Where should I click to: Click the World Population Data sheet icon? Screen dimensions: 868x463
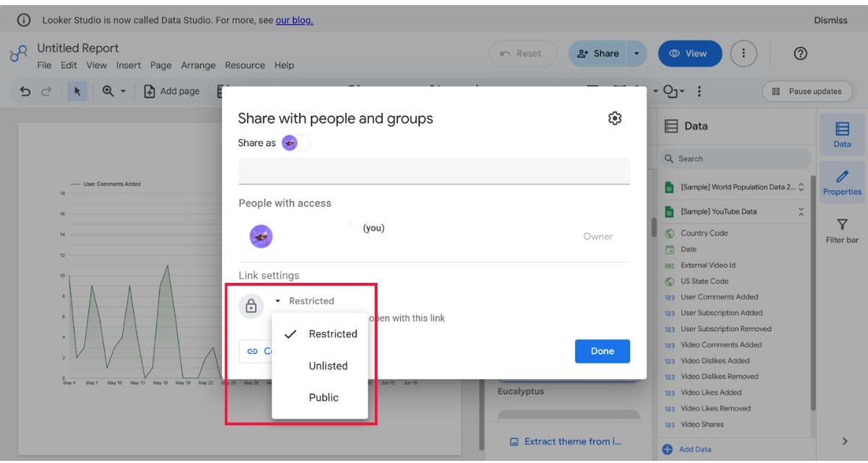(669, 187)
